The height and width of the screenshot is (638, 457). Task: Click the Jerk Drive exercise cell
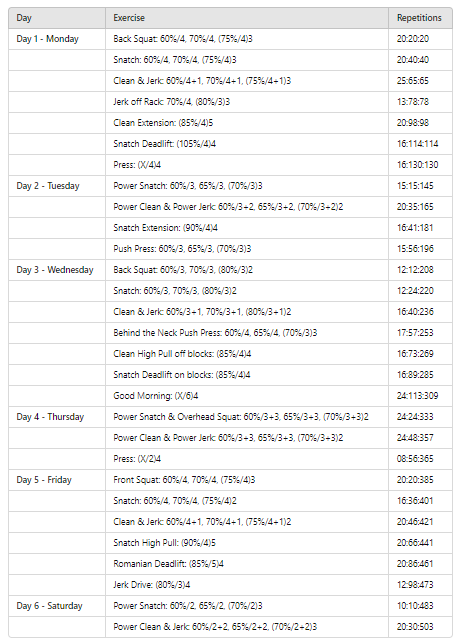click(x=247, y=585)
